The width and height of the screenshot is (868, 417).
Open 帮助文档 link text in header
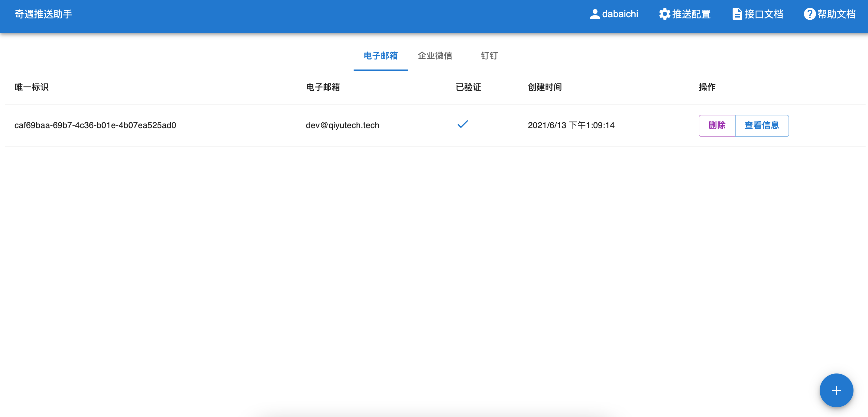click(836, 14)
